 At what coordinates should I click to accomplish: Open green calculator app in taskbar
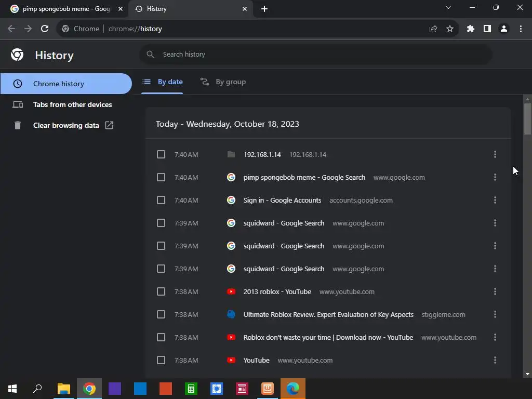pos(191,389)
